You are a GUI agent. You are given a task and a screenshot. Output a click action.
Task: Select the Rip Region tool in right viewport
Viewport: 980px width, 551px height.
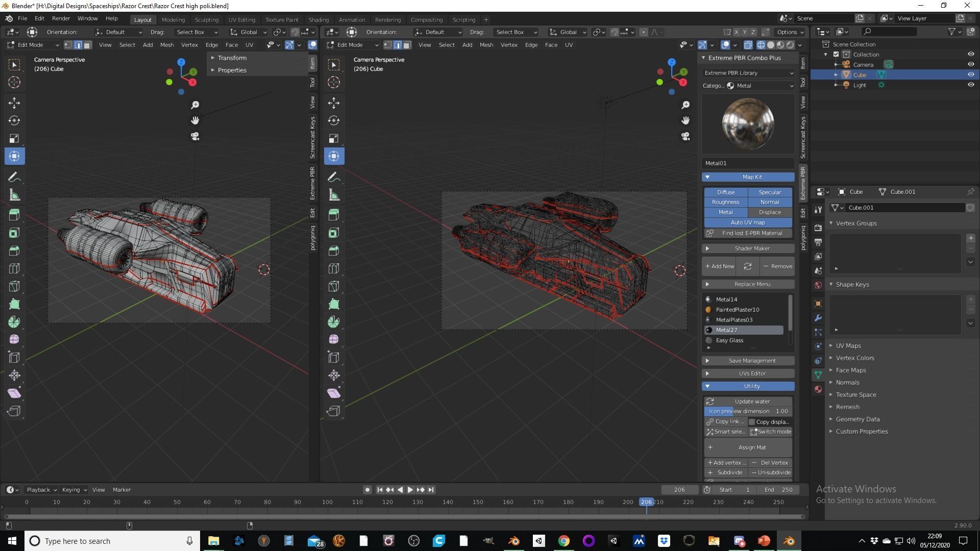334,411
